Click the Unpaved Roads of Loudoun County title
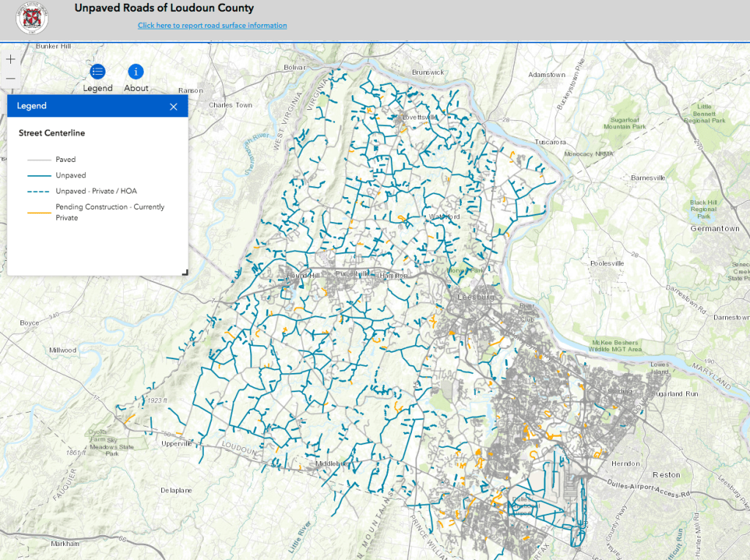This screenshot has width=750, height=560. pyautogui.click(x=164, y=9)
